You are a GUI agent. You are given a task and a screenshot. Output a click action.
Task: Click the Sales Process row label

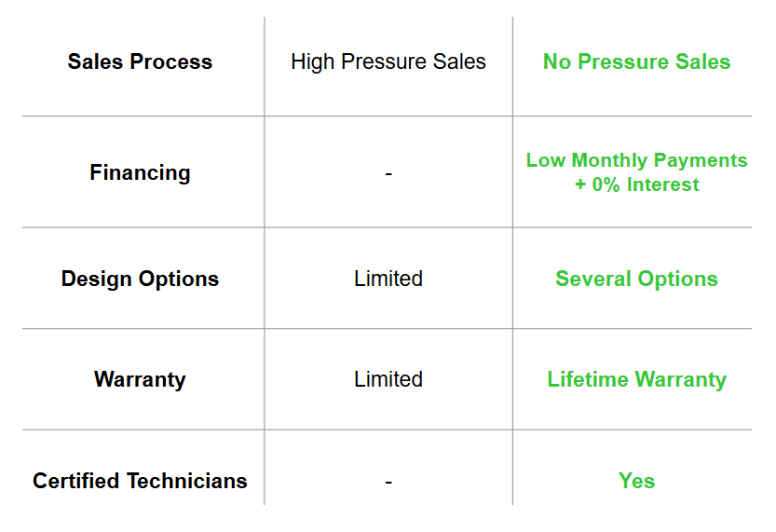[x=140, y=61]
